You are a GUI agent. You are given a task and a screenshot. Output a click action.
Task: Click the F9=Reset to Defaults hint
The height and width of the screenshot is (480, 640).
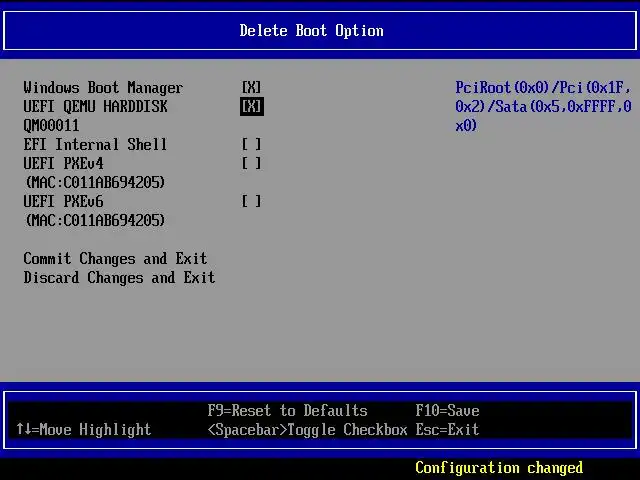click(x=287, y=411)
